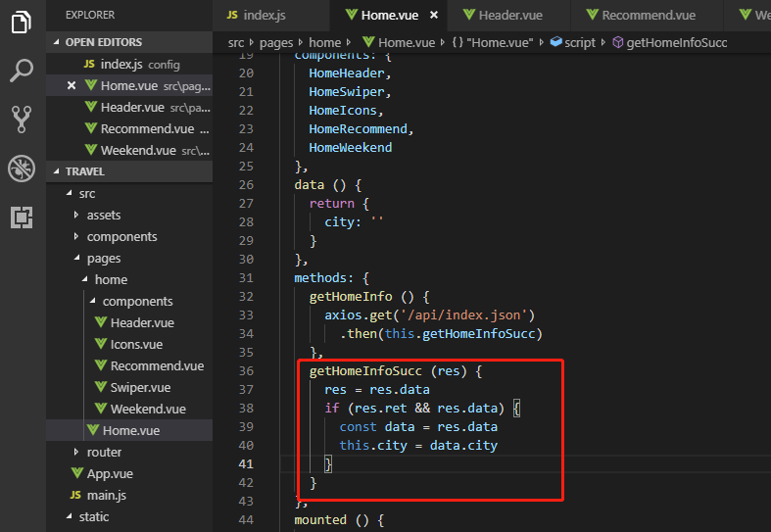Click line number 26 in gutter
The width and height of the screenshot is (771, 532).
click(x=246, y=185)
